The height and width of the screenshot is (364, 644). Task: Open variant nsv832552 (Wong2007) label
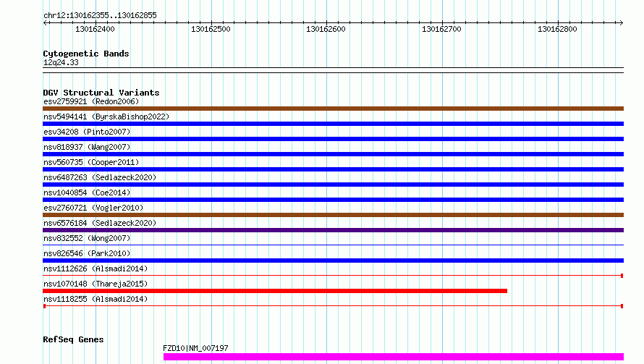(87, 238)
